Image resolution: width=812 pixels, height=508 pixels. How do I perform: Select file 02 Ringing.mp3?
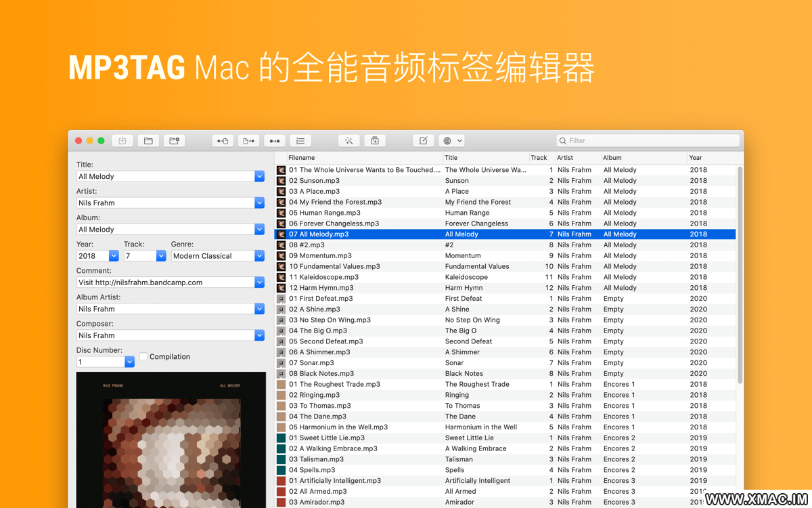tap(314, 395)
